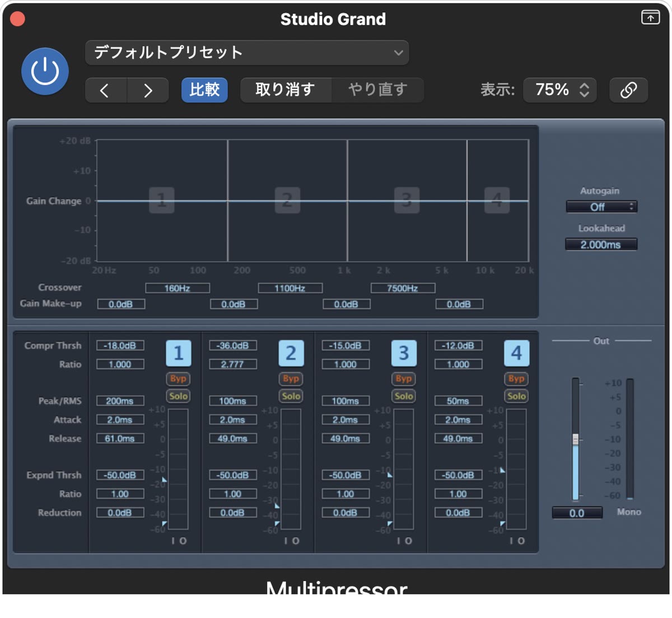Click band 4 Reduction 0.0dB field

[458, 513]
